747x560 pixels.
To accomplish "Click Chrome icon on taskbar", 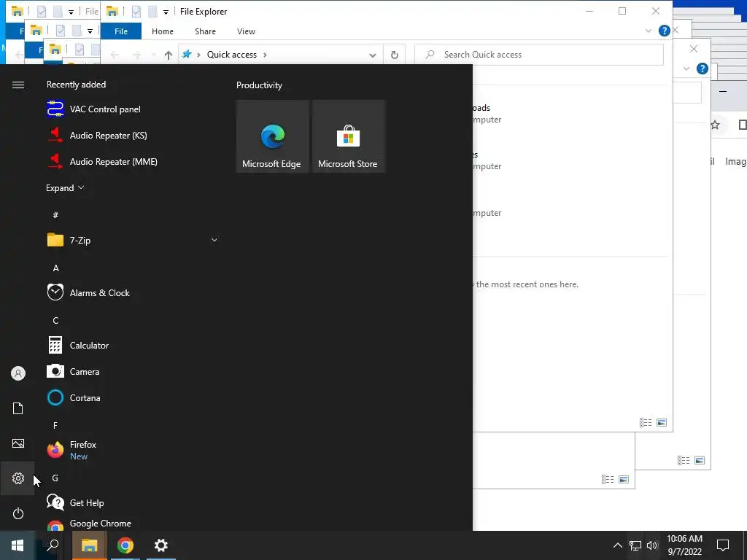I will [x=125, y=545].
